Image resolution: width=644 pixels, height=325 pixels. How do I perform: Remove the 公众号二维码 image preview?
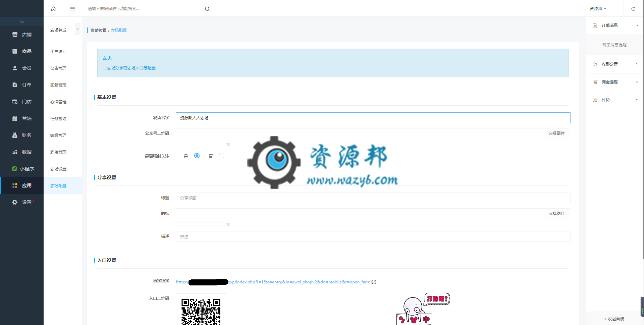click(x=228, y=145)
